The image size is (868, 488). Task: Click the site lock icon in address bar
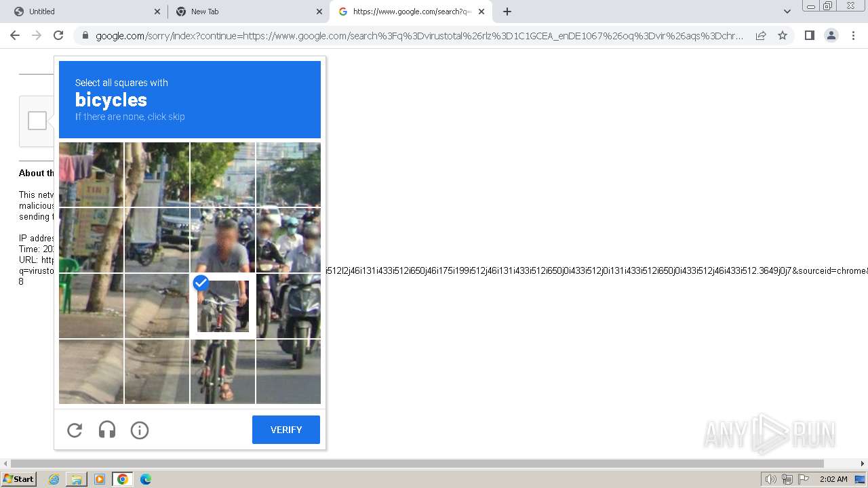click(85, 35)
